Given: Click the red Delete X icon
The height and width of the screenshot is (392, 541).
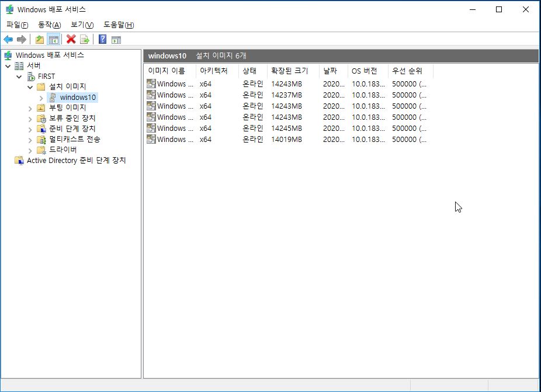Looking at the screenshot, I should (x=71, y=39).
